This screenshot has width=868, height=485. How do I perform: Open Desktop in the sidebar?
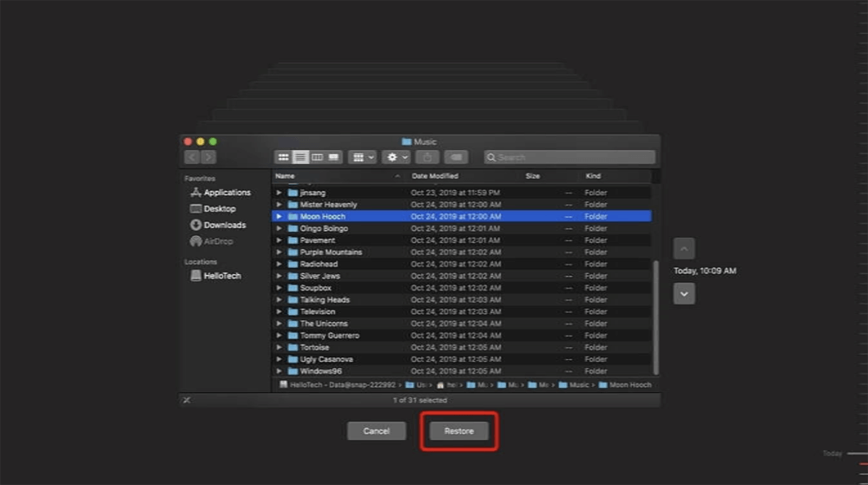pos(214,208)
